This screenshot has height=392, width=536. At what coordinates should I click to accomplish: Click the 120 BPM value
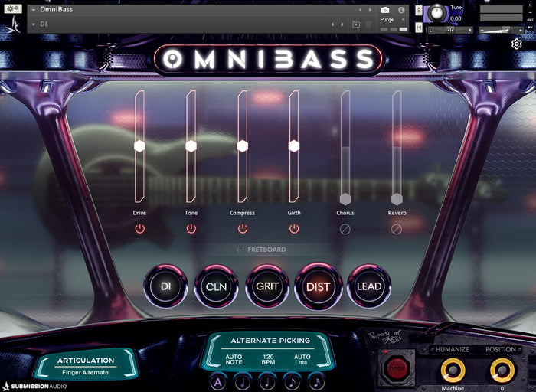(268, 359)
